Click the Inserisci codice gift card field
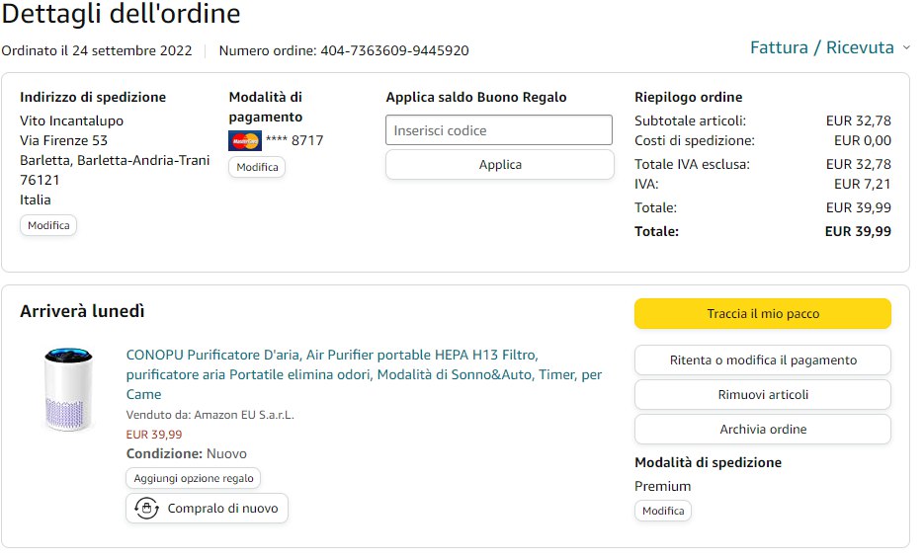Image resolution: width=924 pixels, height=560 pixels. (x=499, y=130)
